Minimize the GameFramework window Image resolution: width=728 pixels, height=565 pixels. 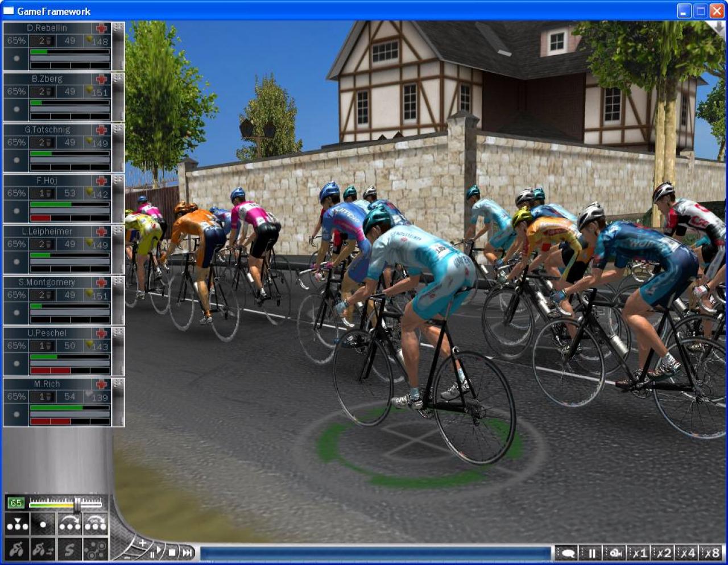pyautogui.click(x=685, y=11)
